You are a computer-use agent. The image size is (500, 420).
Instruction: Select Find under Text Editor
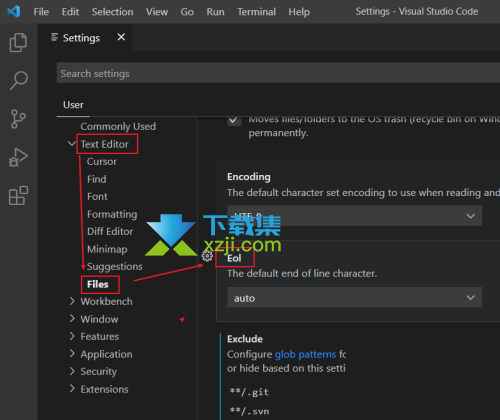click(97, 179)
